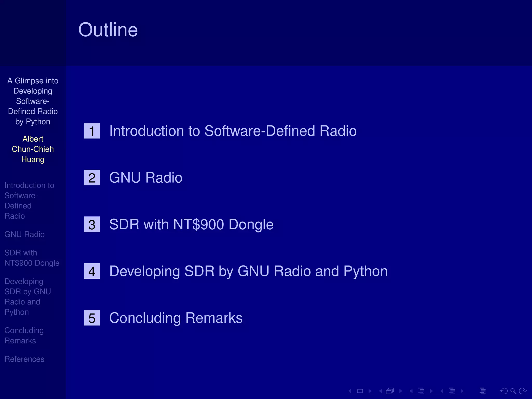Click the forward history curved arrow
The image size is (532, 399).
tap(523, 391)
